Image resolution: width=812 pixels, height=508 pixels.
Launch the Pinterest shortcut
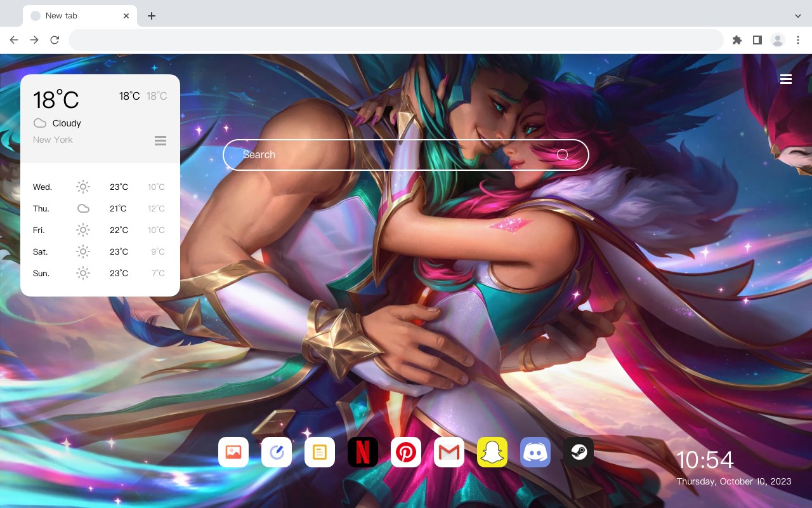[406, 452]
